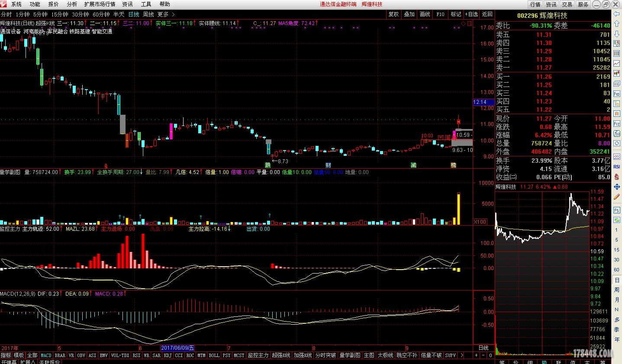Switch to the 5分钟 timeframe
Screen dimensions: 622x364
40,14
